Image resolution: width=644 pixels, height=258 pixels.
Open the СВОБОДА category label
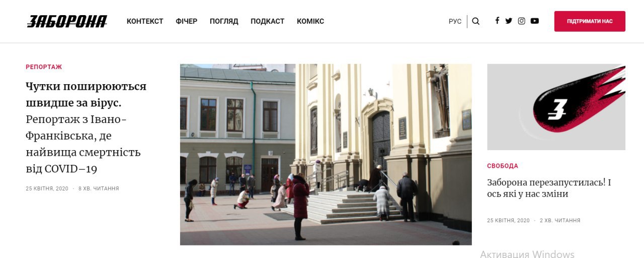click(x=503, y=166)
